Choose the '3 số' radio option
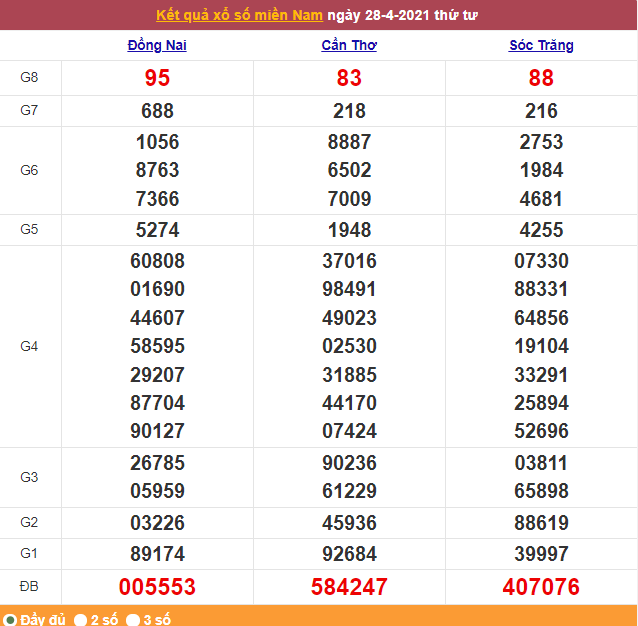The image size is (638, 626). [x=133, y=619]
